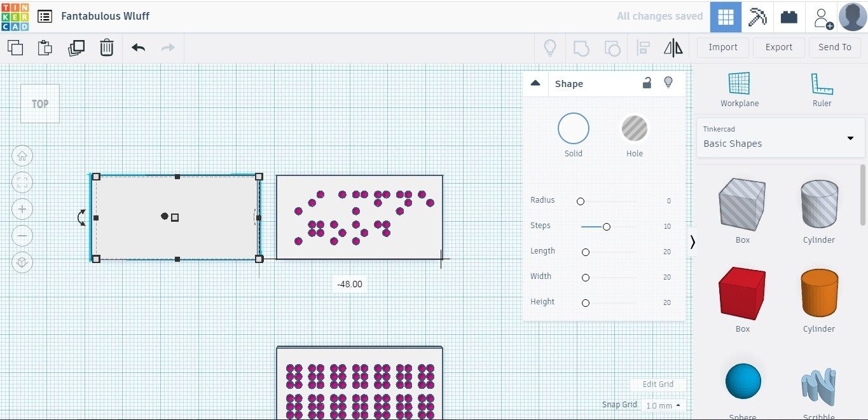Mirror the selected shape with Flip tool
Screen dimensions: 868x420
tap(673, 47)
